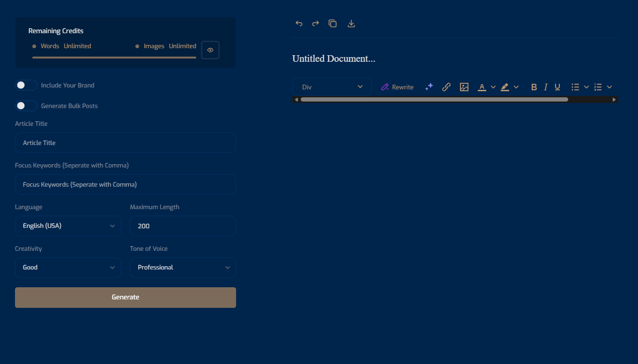Screen dimensions: 638x364
Task: Apply bold formatting
Action: click(x=534, y=87)
